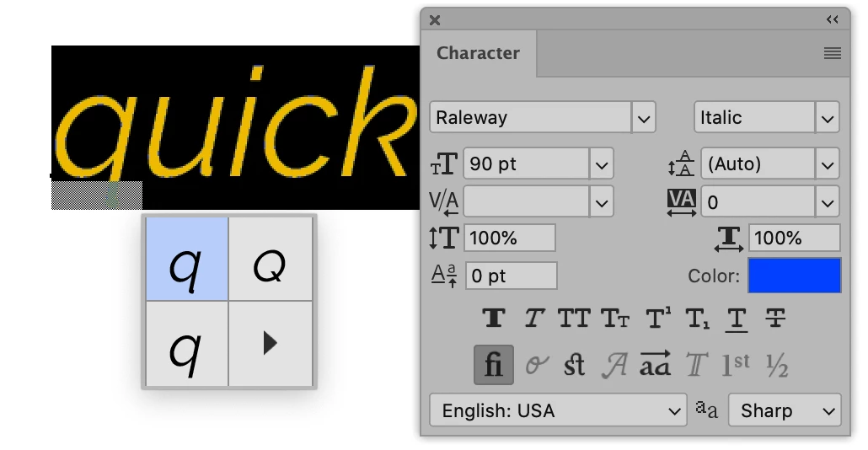Expand the kerning value dropdown
Screen dimensions: 868x450
point(602,202)
